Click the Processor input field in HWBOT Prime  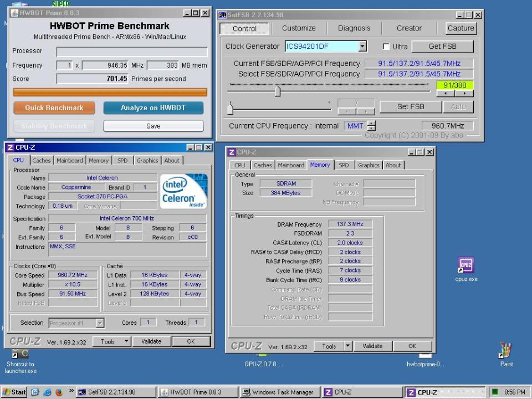[x=132, y=52]
